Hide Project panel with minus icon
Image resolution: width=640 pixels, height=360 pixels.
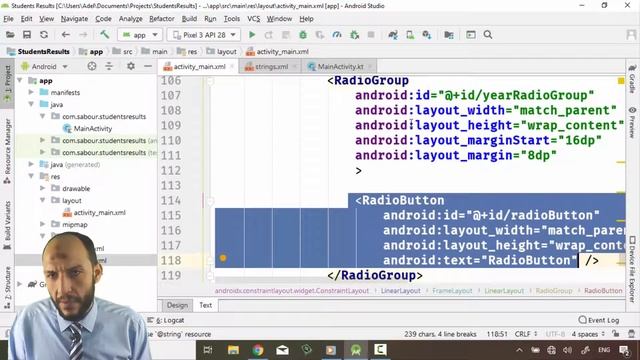click(x=148, y=66)
